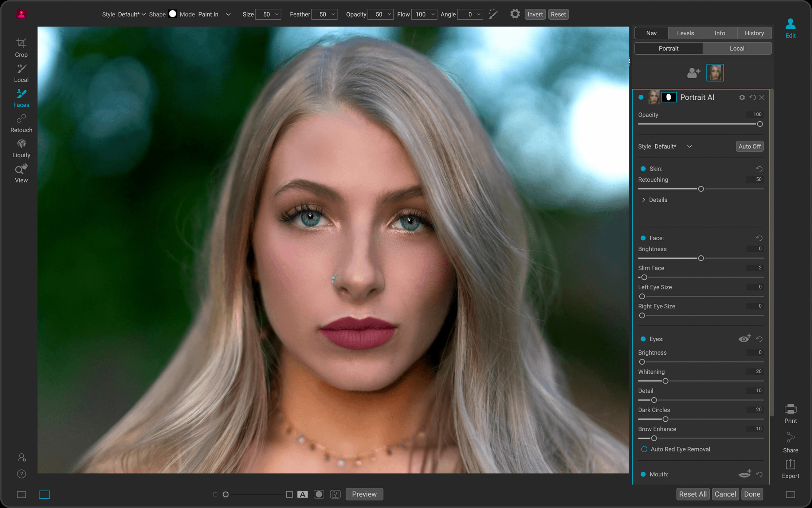Open Portrait AI settings gear
Screen dimensions: 812x508
(x=742, y=97)
